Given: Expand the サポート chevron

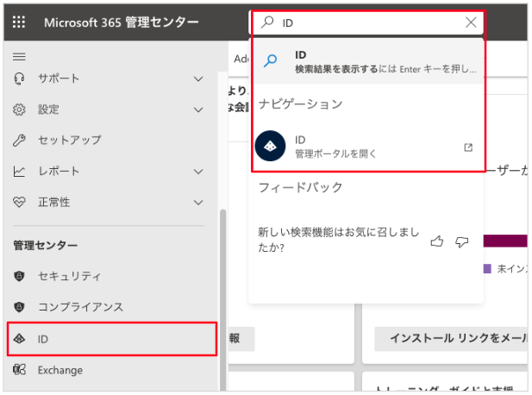Looking at the screenshot, I should click(198, 79).
